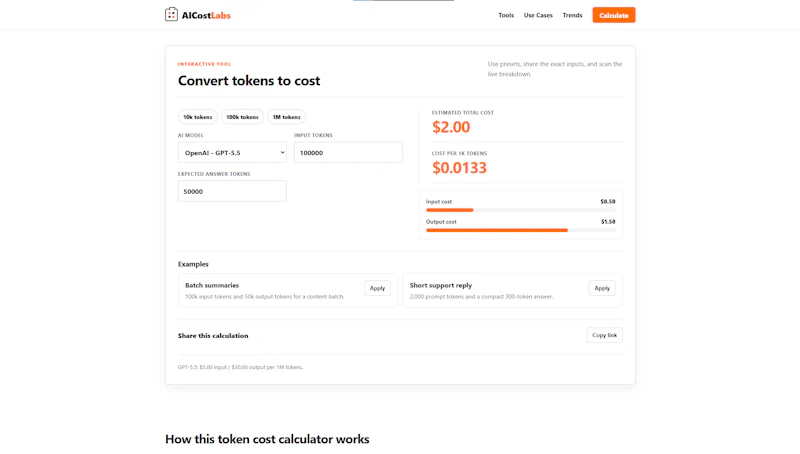Apply the Short support reply example
This screenshot has width=800, height=454.
tap(602, 288)
